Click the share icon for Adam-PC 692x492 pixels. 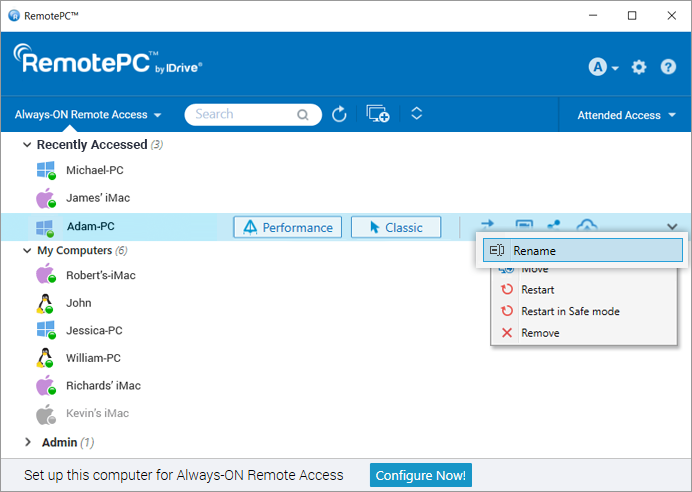point(554,225)
